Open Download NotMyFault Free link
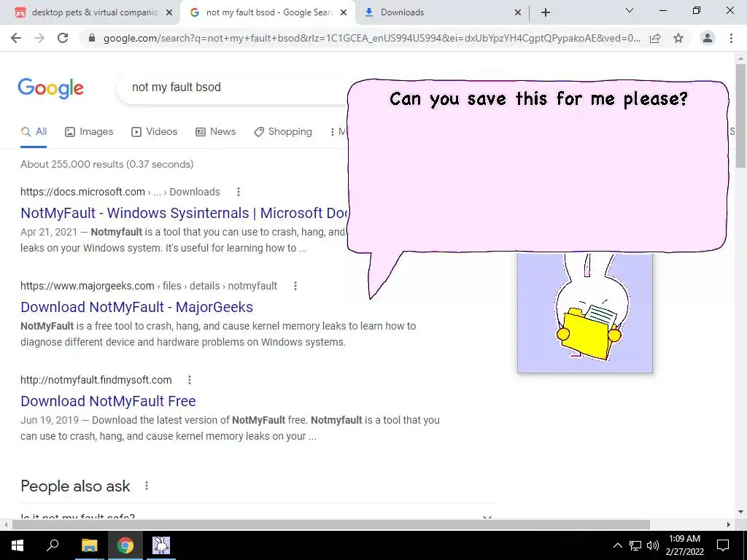 [108, 401]
